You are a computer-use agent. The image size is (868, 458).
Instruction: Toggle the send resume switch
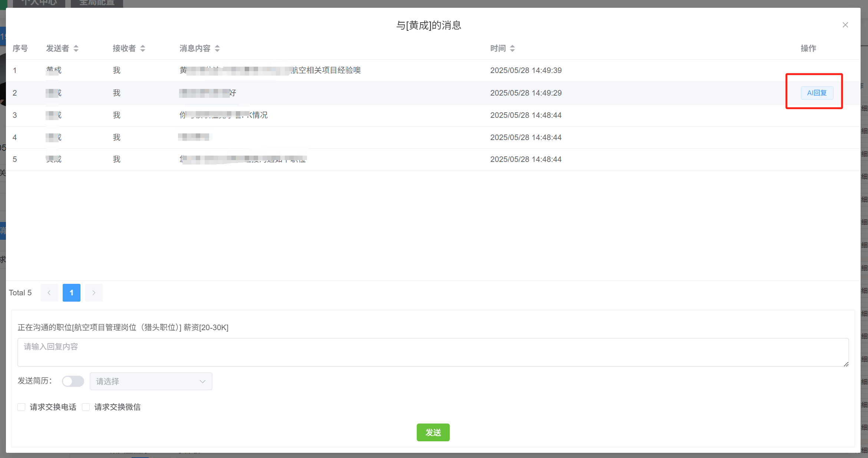[73, 381]
